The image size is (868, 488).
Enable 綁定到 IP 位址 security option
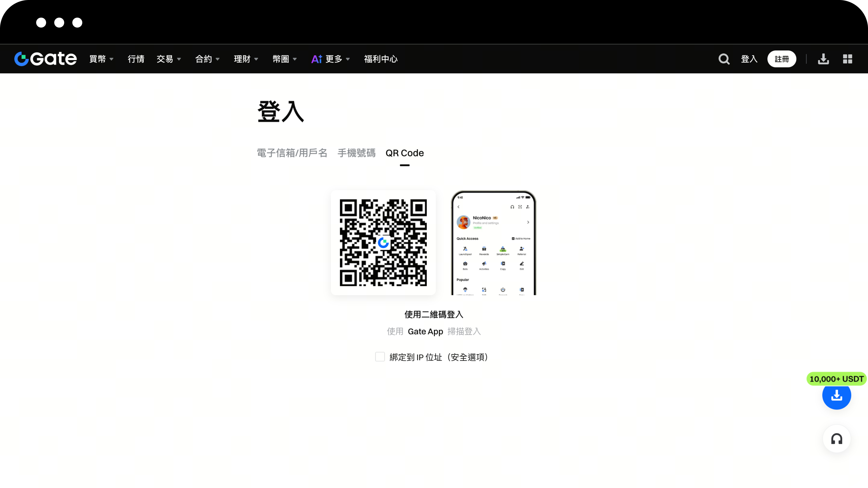coord(380,357)
